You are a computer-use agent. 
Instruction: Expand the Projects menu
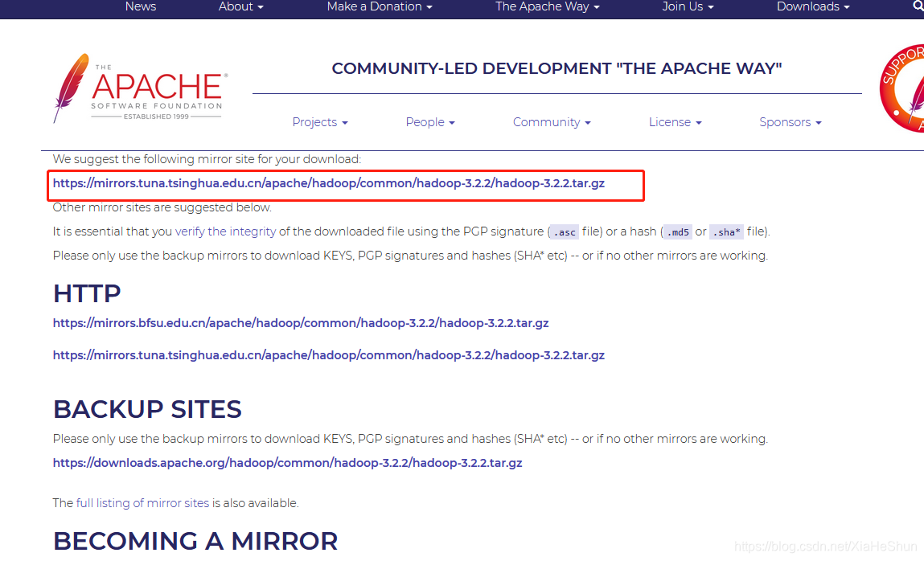pyautogui.click(x=320, y=122)
